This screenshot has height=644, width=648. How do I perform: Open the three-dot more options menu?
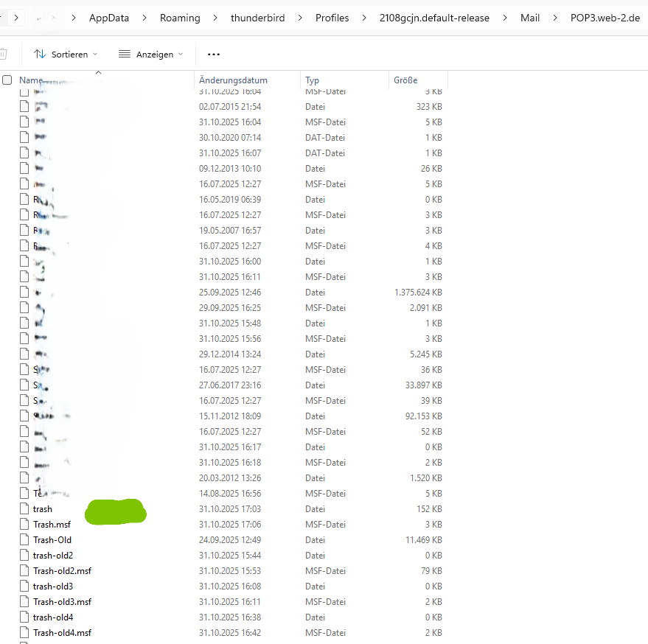[x=214, y=55]
